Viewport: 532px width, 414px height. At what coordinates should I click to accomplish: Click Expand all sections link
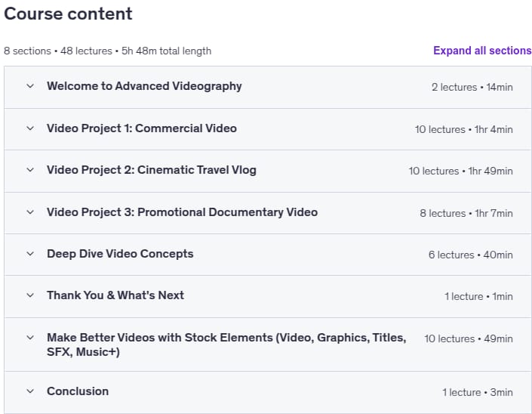point(482,51)
